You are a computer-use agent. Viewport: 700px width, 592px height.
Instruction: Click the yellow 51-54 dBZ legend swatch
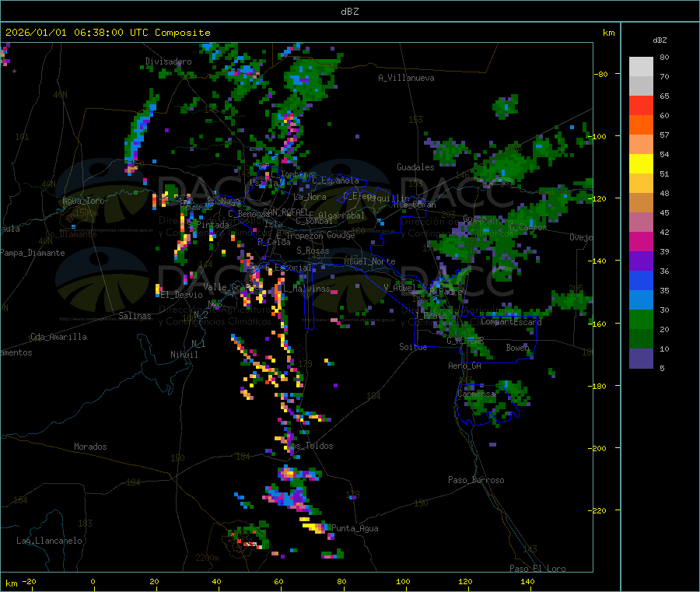coord(641,164)
